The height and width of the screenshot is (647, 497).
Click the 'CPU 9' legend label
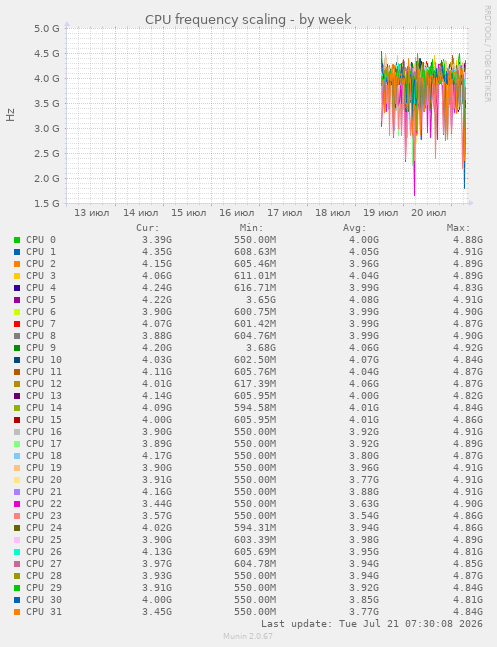(x=41, y=347)
